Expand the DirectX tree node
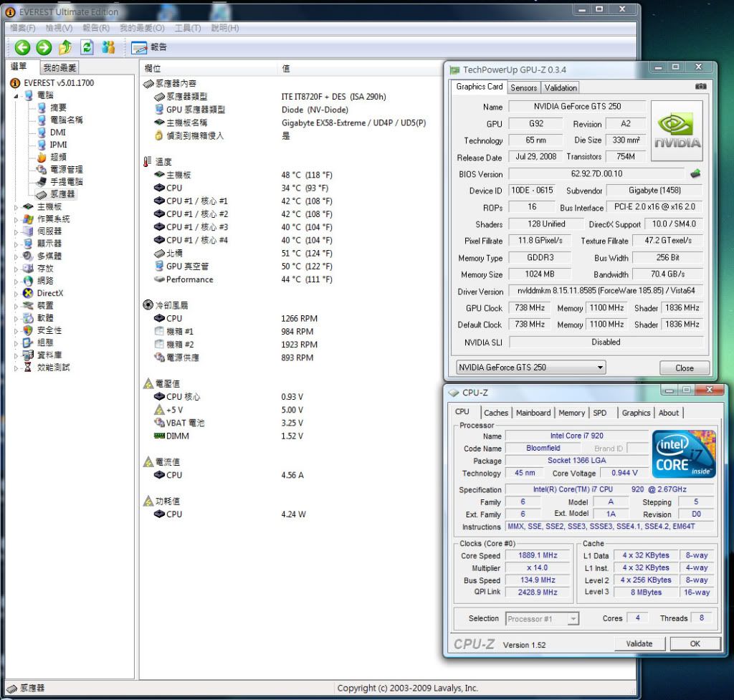The height and width of the screenshot is (700, 734). [16, 294]
